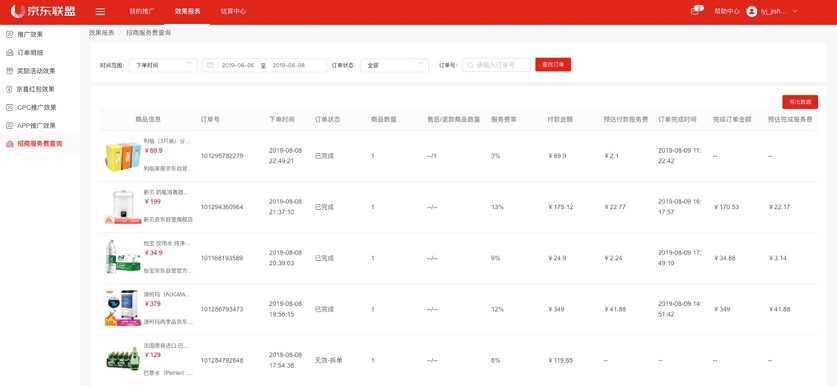Click the 订单明细 sidebar icon
The image size is (837, 386).
(x=9, y=52)
